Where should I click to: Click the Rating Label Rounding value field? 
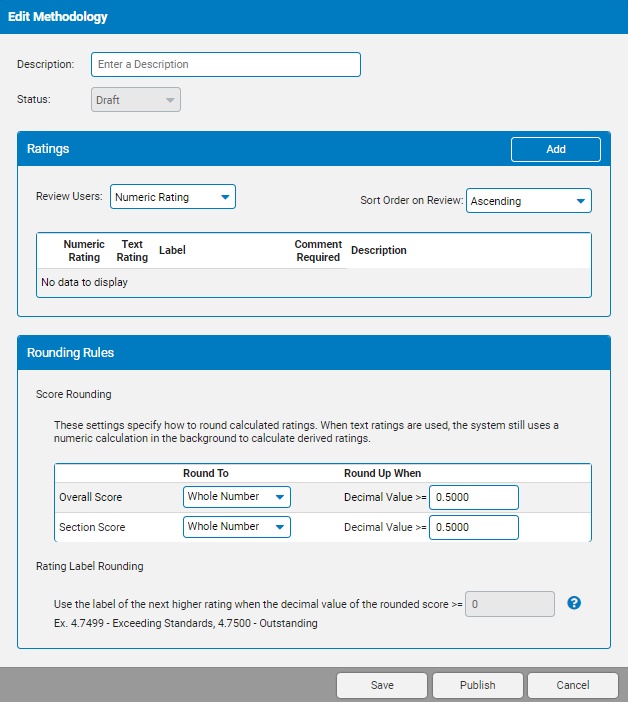510,604
